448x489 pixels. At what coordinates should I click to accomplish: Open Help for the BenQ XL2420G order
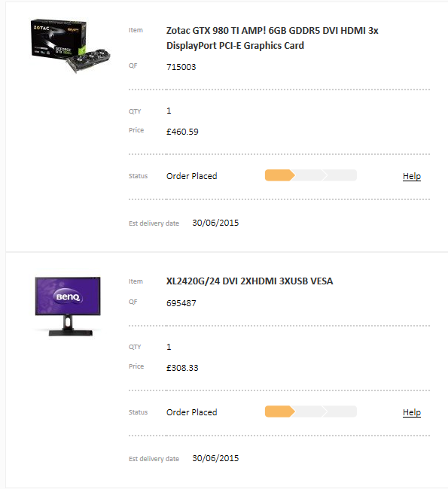click(x=411, y=412)
